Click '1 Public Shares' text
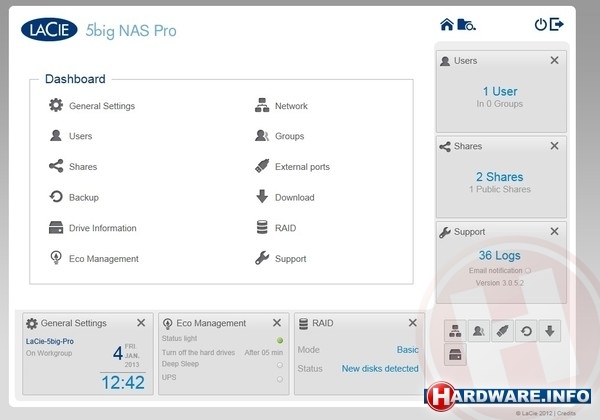Screen dimensions: 600x420 [500, 189]
